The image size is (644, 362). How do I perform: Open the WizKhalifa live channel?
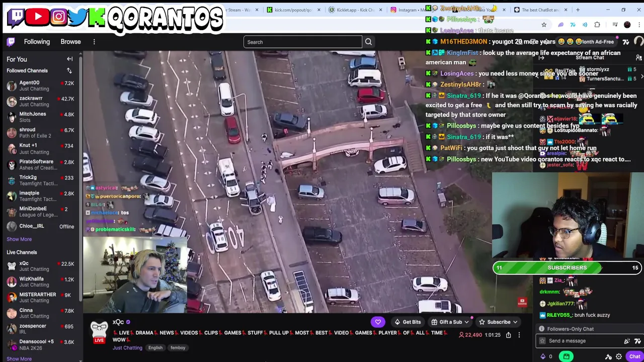pos(41,282)
